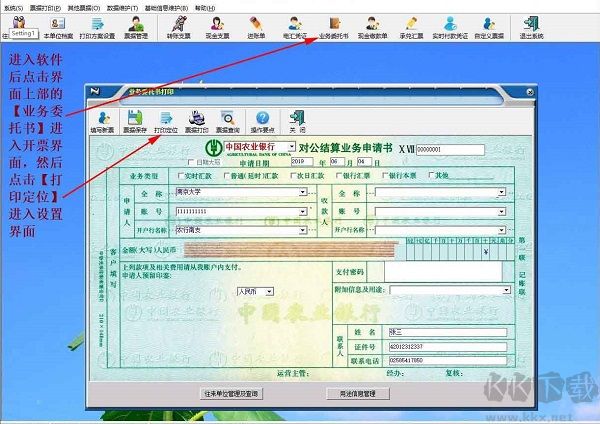The image size is (600, 424).
Task: Select 转账支票 bill type icon
Action: click(x=179, y=28)
